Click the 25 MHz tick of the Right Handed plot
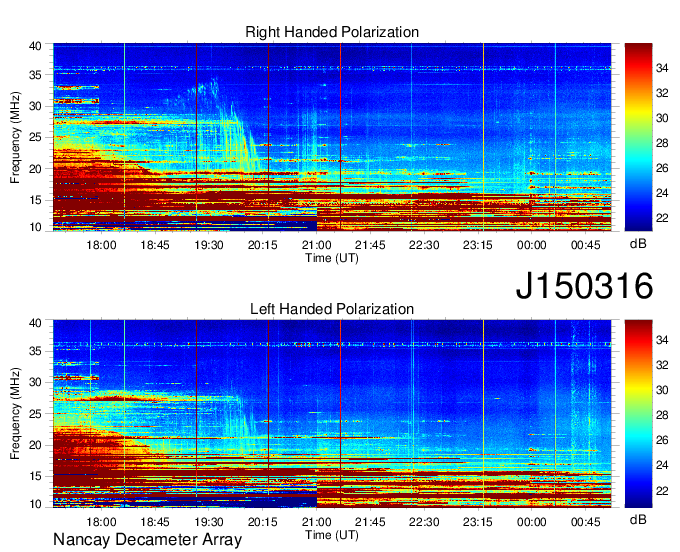The width and height of the screenshot is (680, 552). [x=35, y=137]
